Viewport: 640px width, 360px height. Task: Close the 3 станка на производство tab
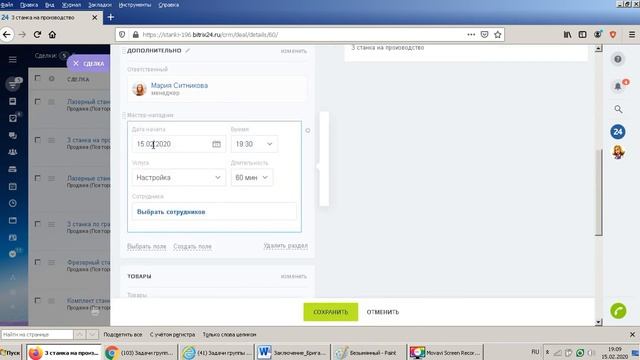[95, 18]
